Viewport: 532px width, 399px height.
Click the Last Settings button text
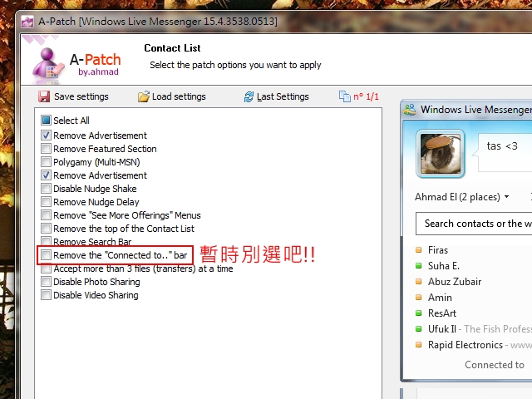coord(283,96)
